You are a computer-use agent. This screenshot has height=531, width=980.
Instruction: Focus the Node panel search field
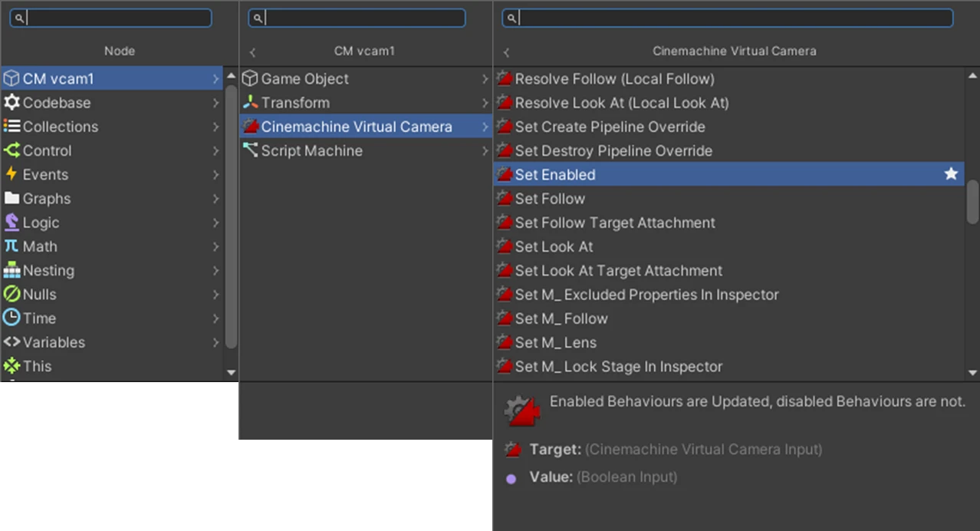click(110, 18)
